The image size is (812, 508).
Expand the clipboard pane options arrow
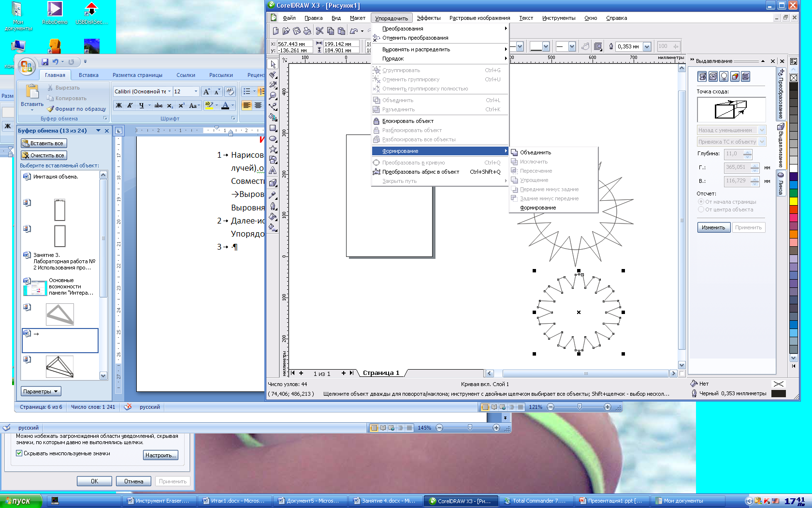tap(99, 131)
